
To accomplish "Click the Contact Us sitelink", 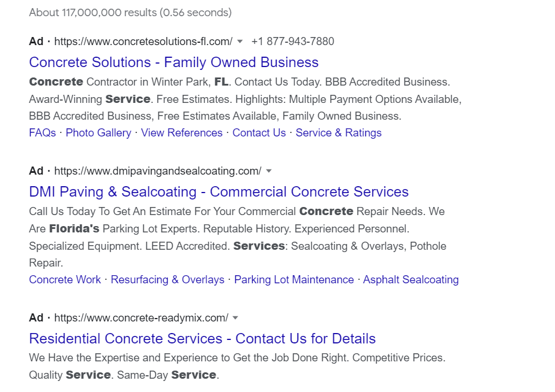I will point(259,133).
